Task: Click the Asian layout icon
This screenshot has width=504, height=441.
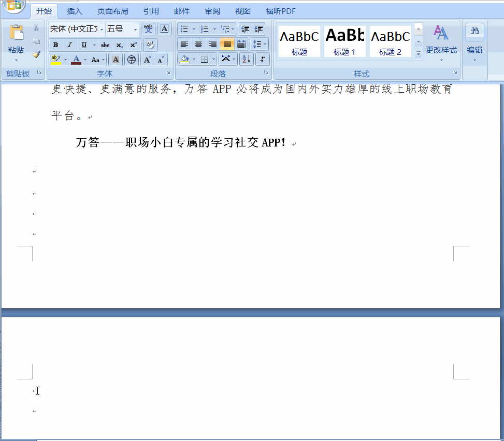Action: [x=226, y=59]
